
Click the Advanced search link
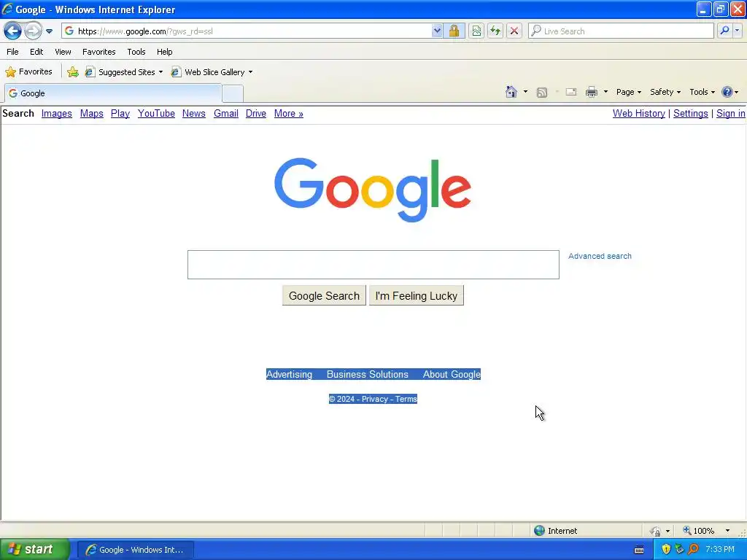pyautogui.click(x=600, y=256)
